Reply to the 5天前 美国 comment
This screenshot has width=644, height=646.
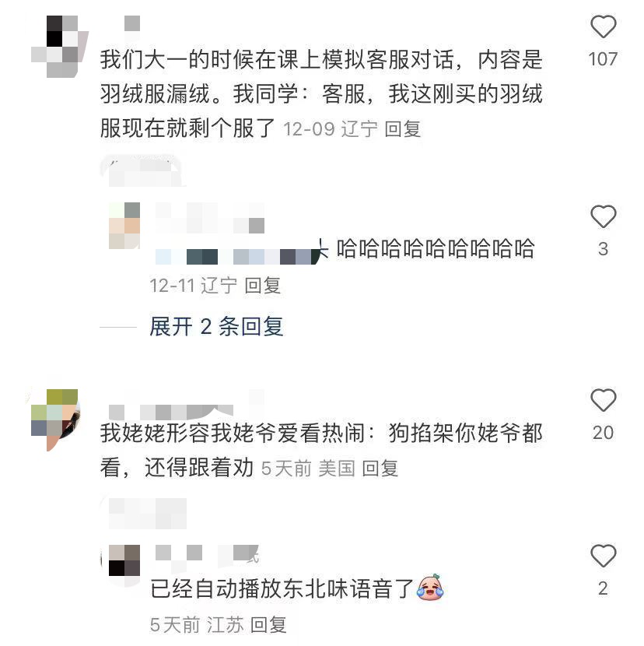click(x=380, y=469)
